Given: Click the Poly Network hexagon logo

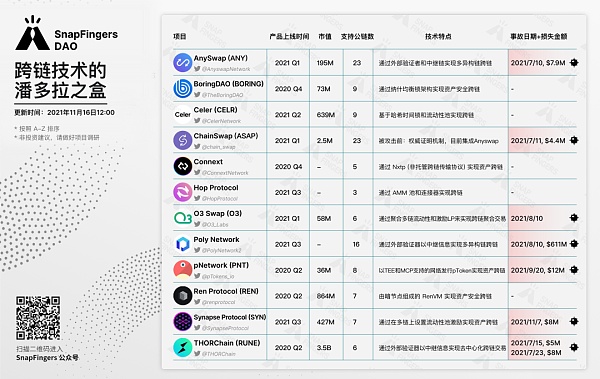Looking at the screenshot, I should 183,244.
